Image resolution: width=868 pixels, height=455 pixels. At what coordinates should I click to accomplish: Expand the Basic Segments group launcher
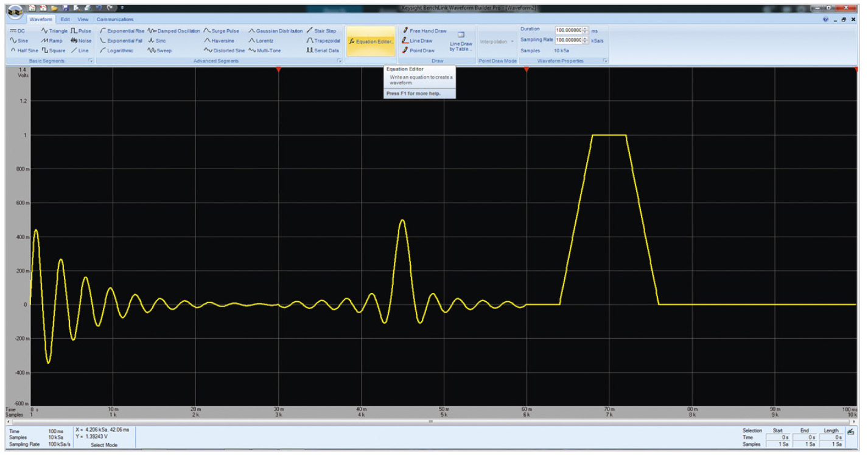click(91, 61)
